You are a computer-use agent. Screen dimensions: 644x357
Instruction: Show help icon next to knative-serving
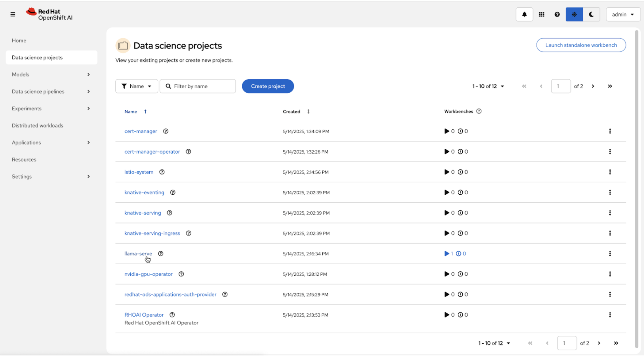coord(170,213)
